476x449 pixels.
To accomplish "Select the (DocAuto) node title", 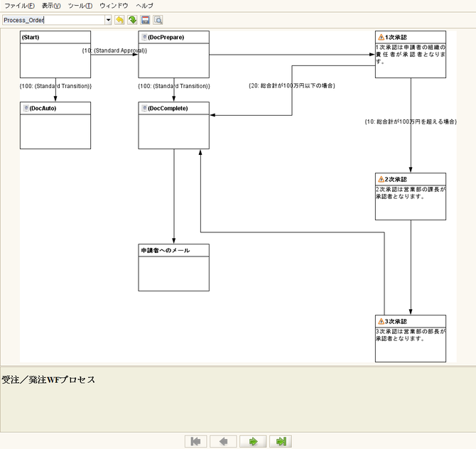I will 43,109.
